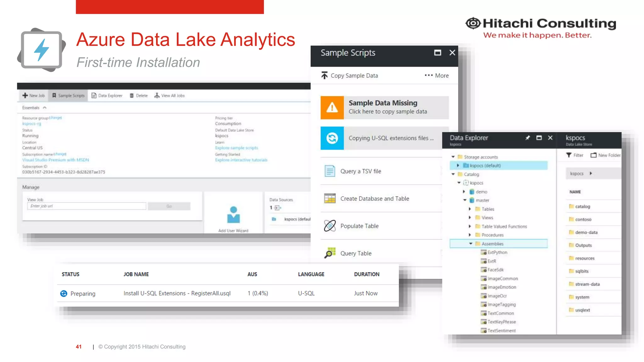Open the kspocs-rg resource group link
The height and width of the screenshot is (362, 644).
31,124
